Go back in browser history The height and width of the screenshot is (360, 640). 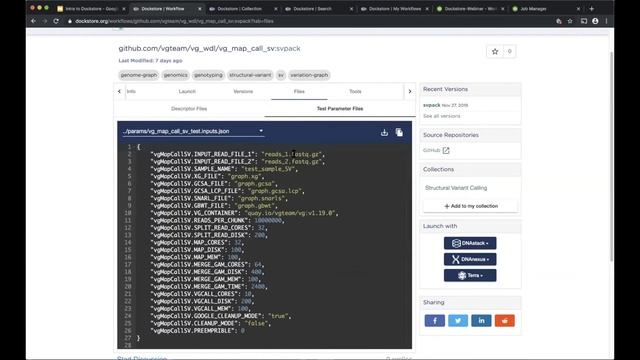pos(33,21)
